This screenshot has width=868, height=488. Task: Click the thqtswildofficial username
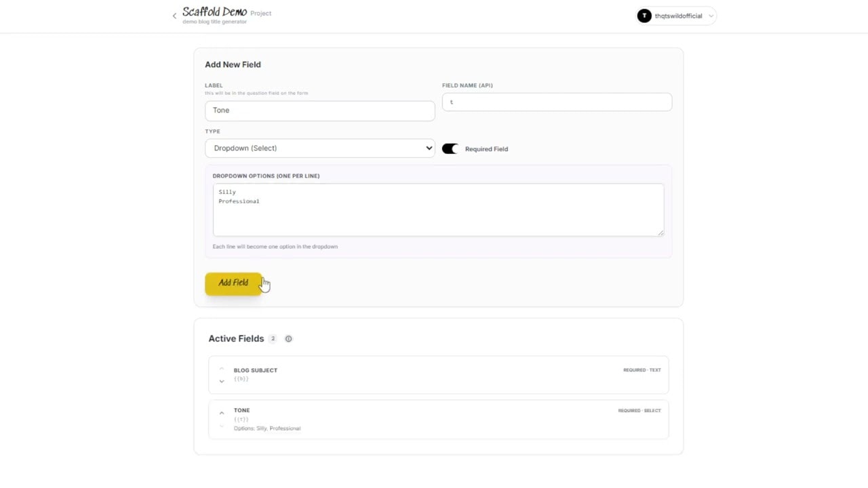678,16
